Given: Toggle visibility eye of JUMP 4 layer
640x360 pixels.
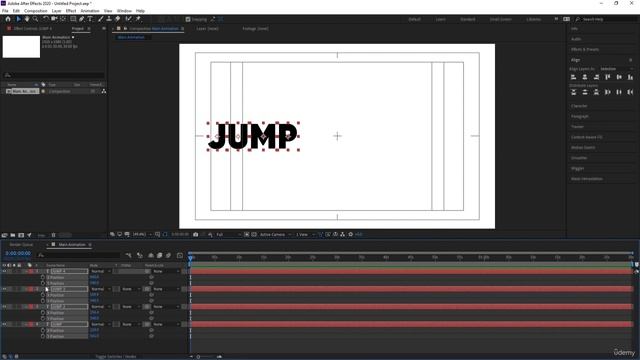Looking at the screenshot, I should click(x=4, y=271).
